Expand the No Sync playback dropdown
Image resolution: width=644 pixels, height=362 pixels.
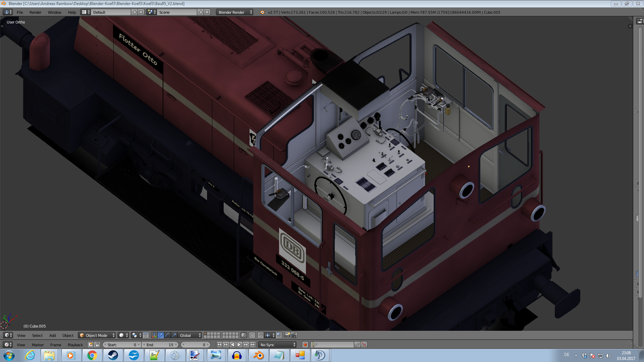click(x=278, y=345)
